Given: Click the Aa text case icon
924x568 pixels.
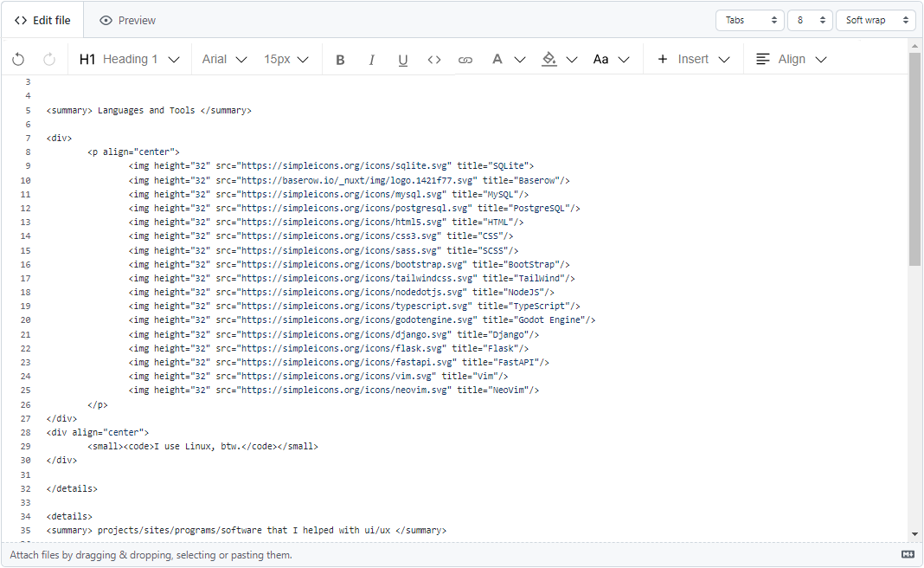Looking at the screenshot, I should [x=600, y=59].
